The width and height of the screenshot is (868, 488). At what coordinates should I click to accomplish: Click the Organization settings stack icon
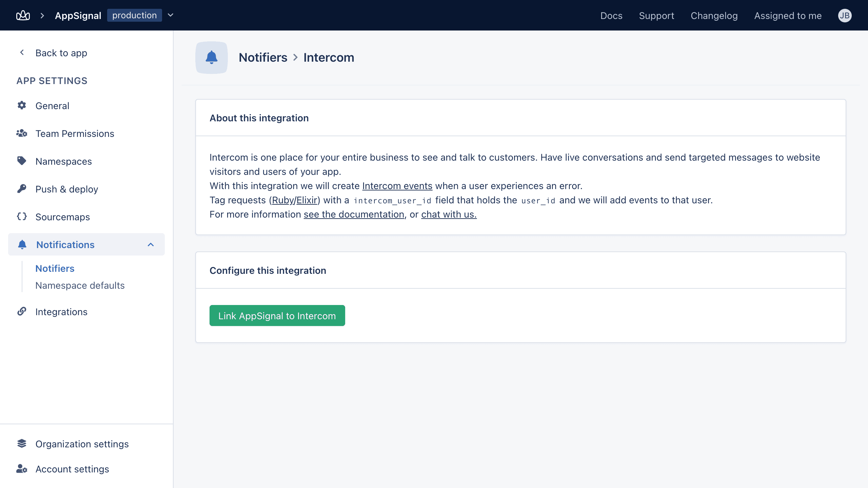point(22,444)
